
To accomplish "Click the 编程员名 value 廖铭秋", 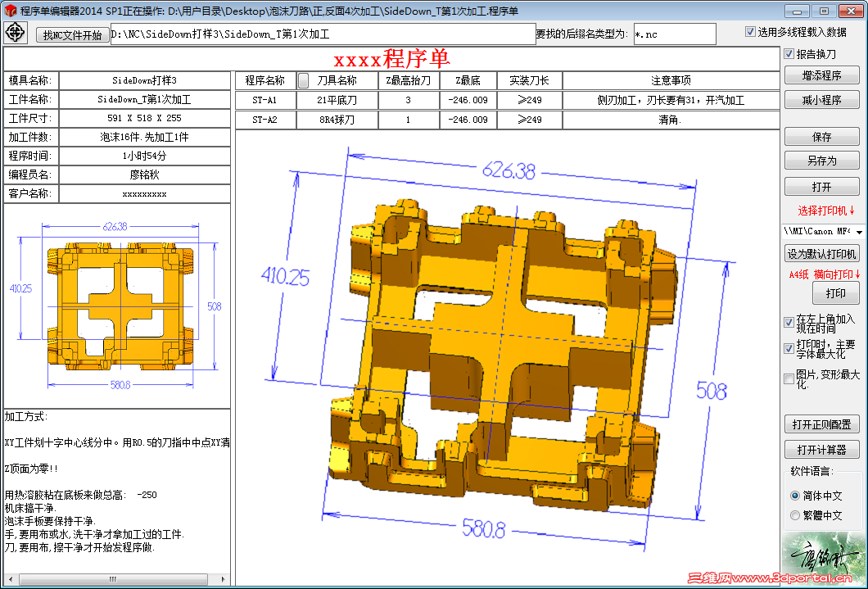I will pyautogui.click(x=144, y=175).
